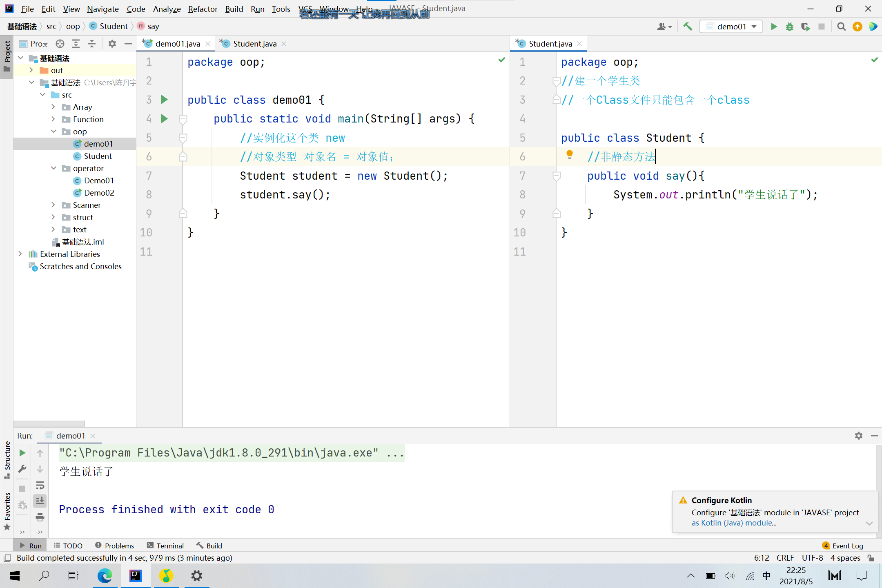Screen dimensions: 882x588
Task: Click the green Run button in the toolbar
Action: coord(774,27)
